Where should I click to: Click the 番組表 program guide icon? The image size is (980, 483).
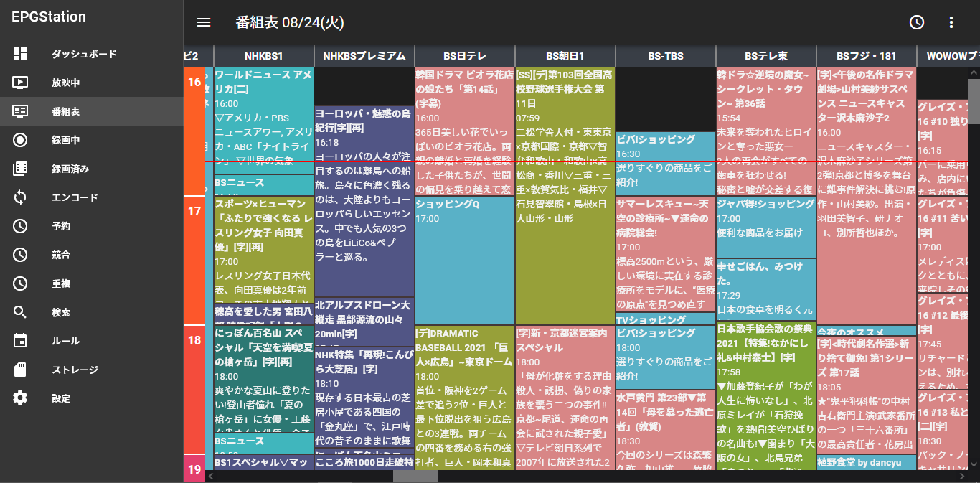pyautogui.click(x=20, y=111)
